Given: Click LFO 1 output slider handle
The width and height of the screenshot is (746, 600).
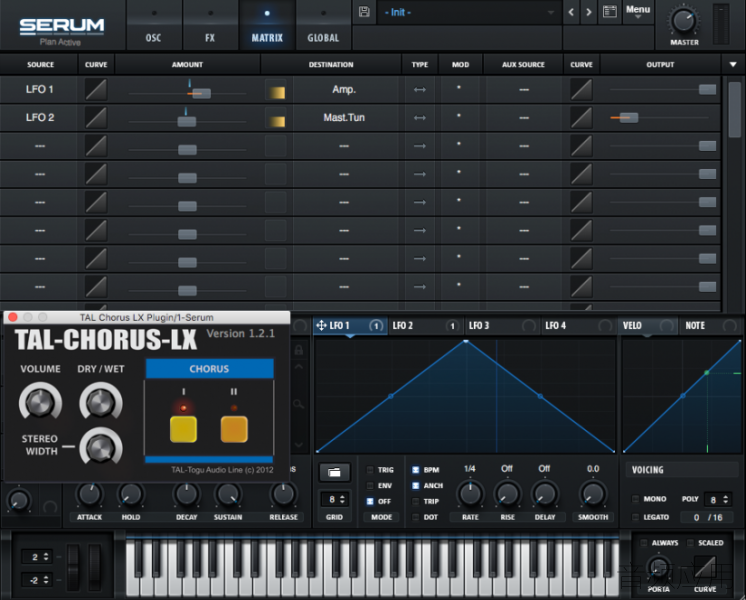Looking at the screenshot, I should point(707,89).
